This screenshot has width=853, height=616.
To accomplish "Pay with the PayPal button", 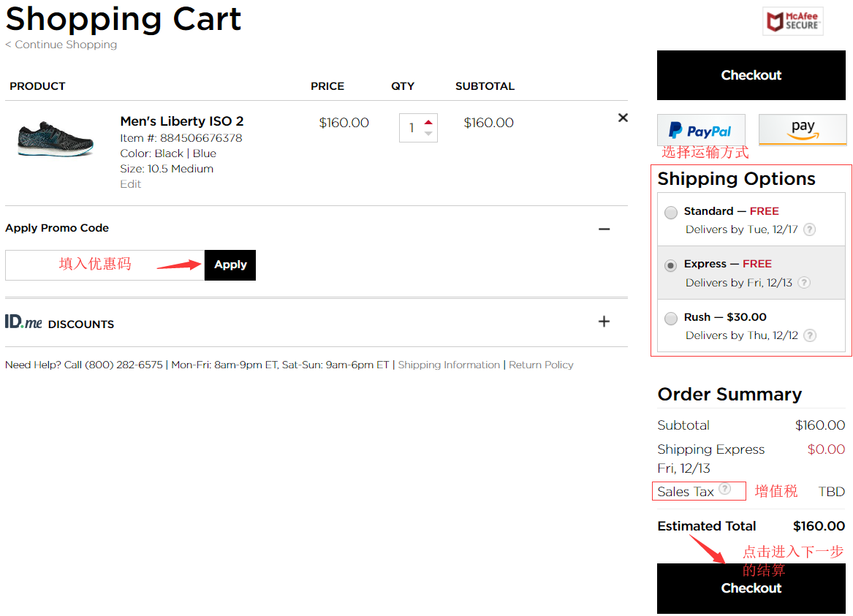I will click(701, 131).
